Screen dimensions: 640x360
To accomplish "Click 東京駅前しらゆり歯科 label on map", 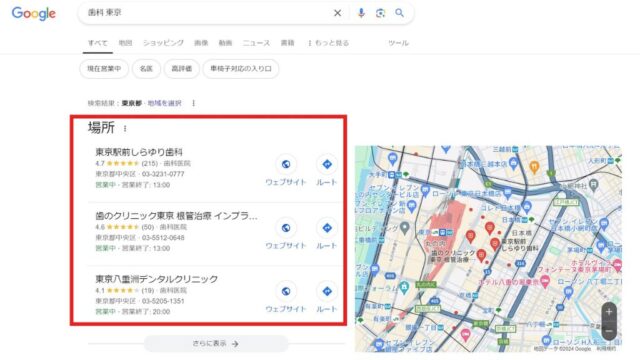I will (x=520, y=245).
